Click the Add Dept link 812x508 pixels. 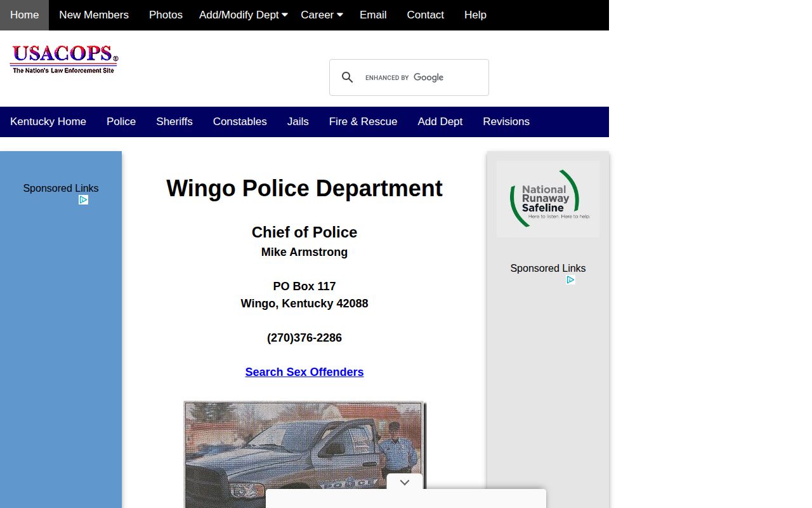(x=440, y=122)
